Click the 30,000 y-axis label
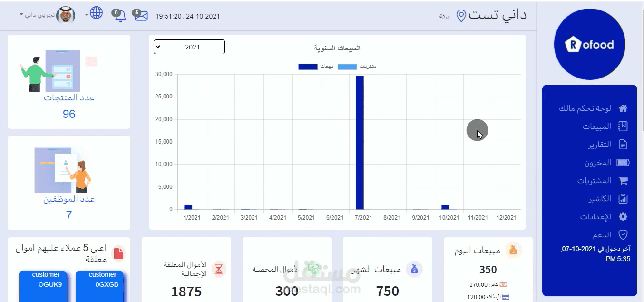644x302 pixels. (164, 74)
